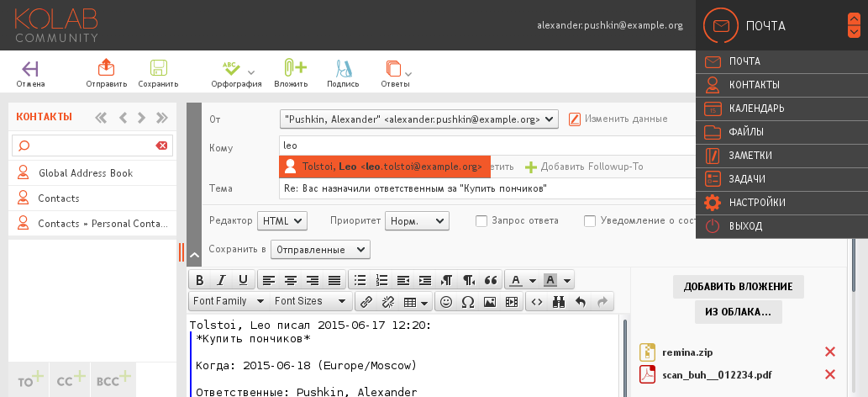Format text as blockquote

click(491, 281)
